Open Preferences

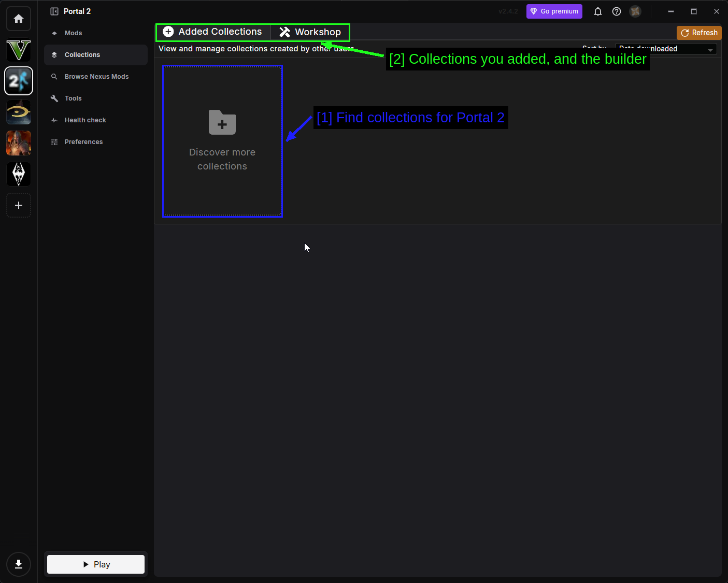point(96,142)
